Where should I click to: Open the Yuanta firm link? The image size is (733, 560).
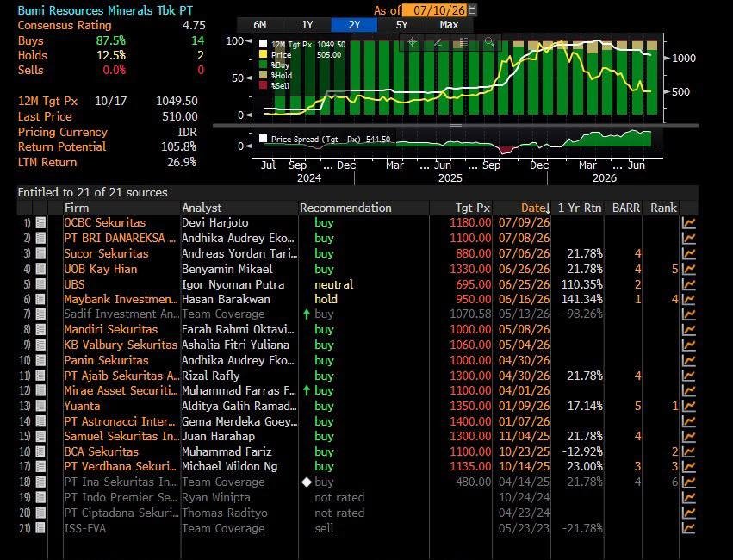pos(82,406)
